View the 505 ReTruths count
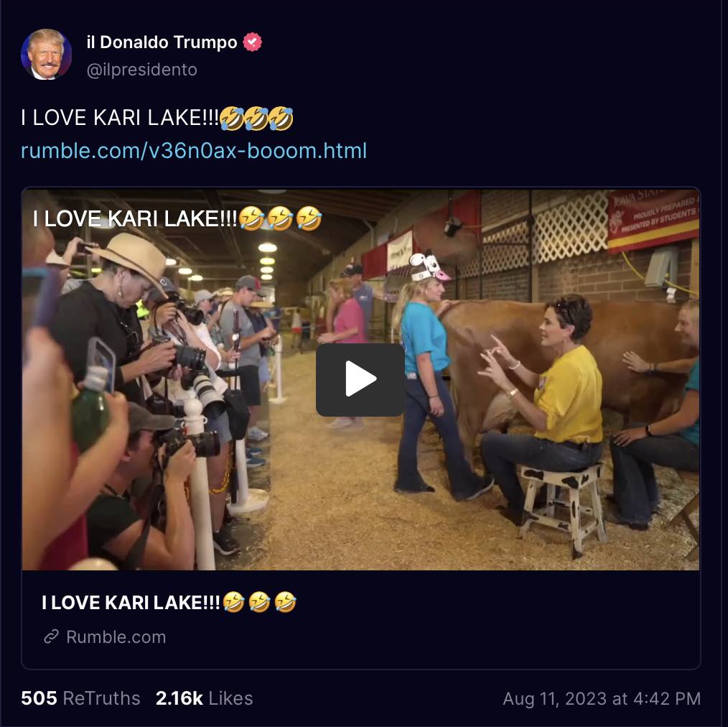The width and height of the screenshot is (728, 727). tap(80, 698)
